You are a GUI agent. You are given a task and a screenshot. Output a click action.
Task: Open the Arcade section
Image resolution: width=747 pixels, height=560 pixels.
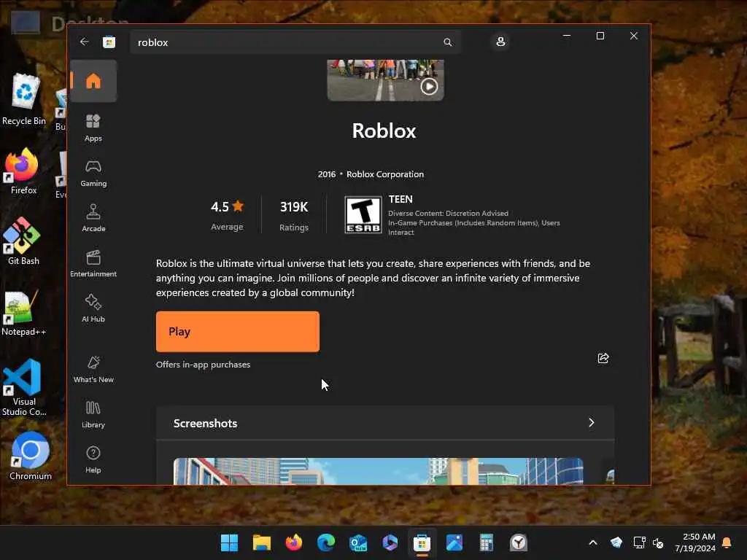click(93, 218)
